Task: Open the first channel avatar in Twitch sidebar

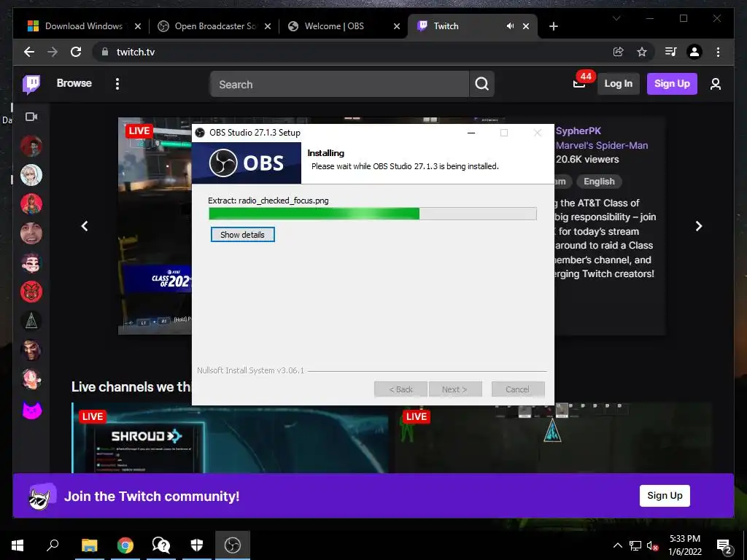Action: coord(31,146)
